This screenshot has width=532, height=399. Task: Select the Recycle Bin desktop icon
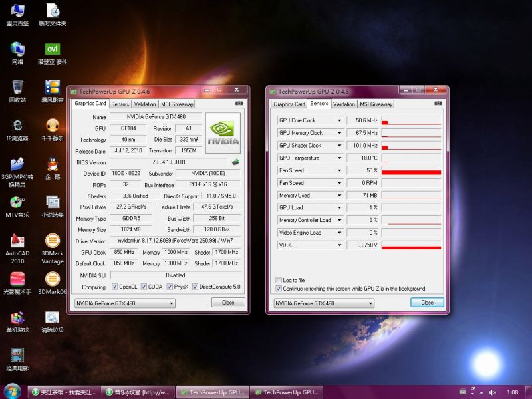[x=17, y=92]
